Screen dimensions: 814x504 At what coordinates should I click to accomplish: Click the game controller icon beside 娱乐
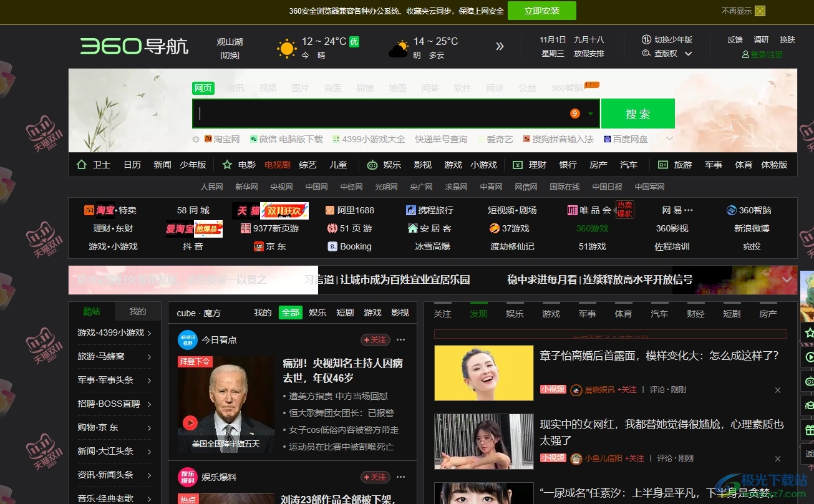[372, 165]
